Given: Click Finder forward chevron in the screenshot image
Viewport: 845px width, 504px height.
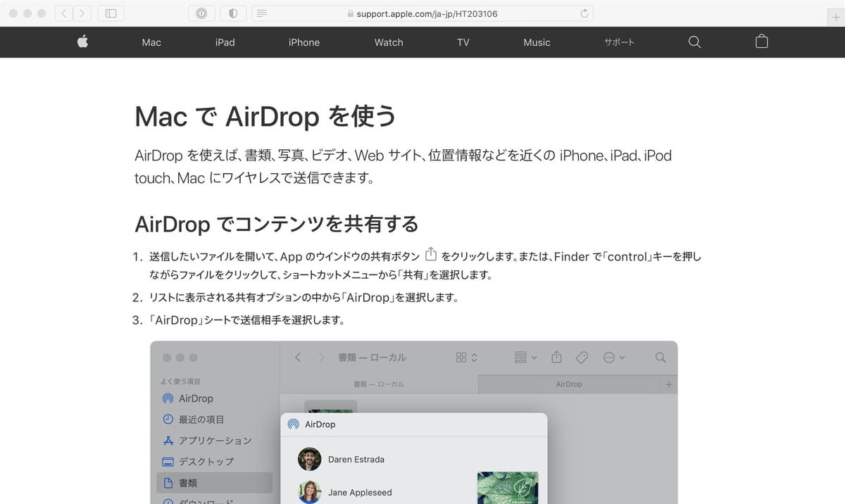Looking at the screenshot, I should [x=322, y=358].
